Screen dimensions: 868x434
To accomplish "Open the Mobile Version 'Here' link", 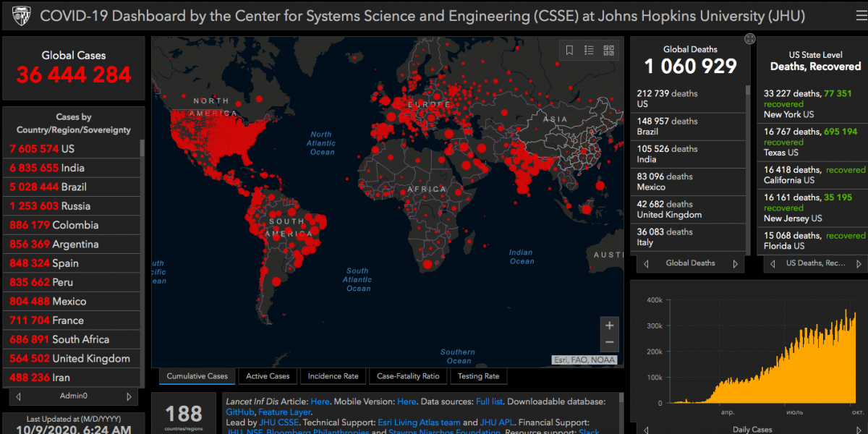I will click(407, 401).
